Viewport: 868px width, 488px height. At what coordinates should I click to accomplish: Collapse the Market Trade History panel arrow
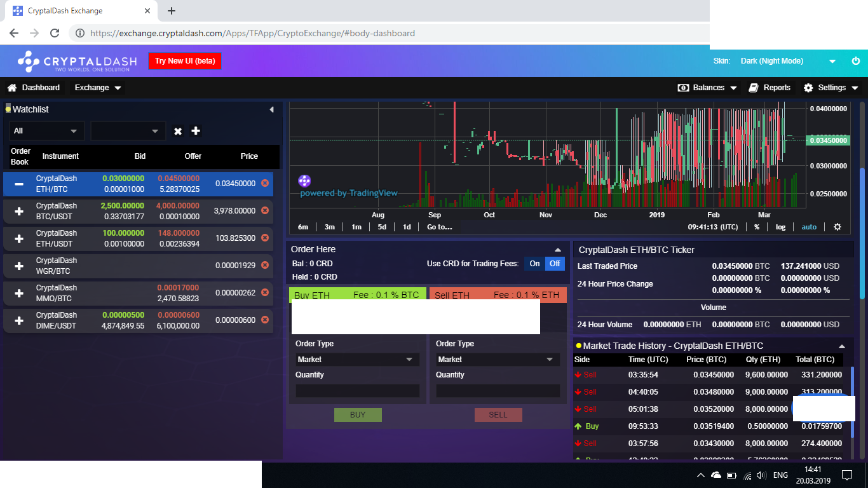(842, 346)
